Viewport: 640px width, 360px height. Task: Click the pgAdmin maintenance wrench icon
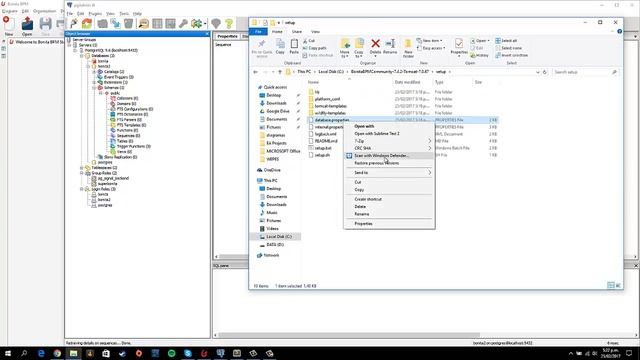coord(183,23)
